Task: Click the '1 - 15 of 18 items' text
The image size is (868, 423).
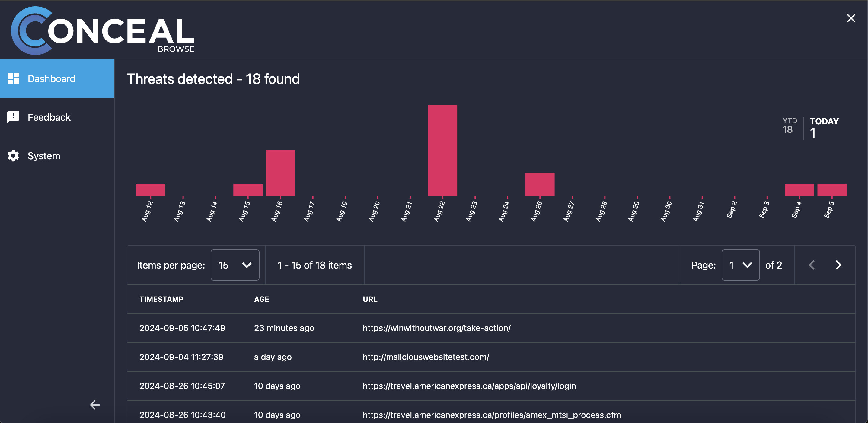Action: point(314,265)
